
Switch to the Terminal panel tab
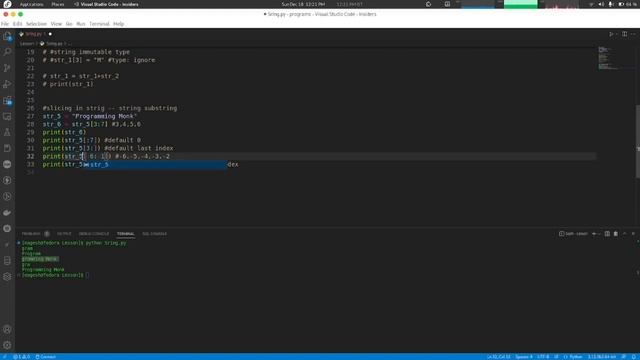pyautogui.click(x=126, y=234)
